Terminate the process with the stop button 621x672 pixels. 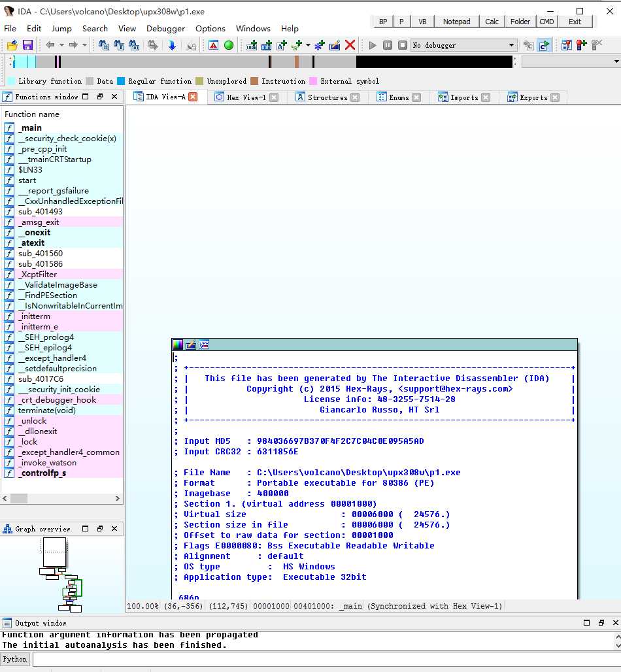403,45
